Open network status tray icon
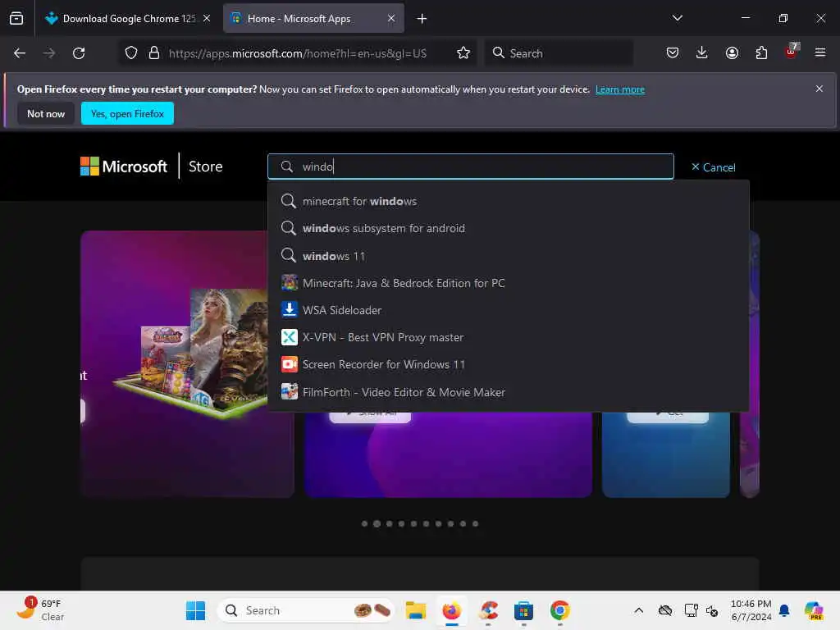This screenshot has width=840, height=630. [x=691, y=610]
